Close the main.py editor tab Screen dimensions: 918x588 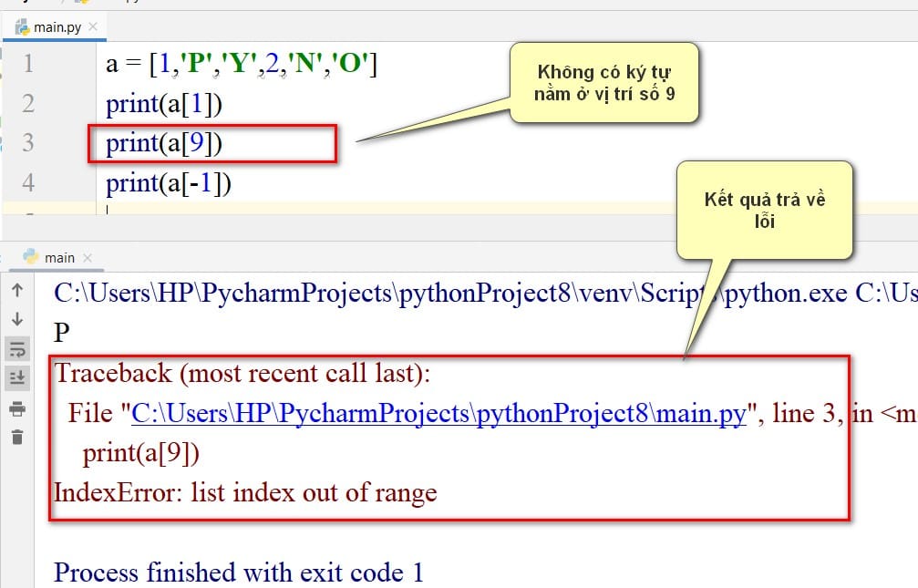(x=92, y=26)
